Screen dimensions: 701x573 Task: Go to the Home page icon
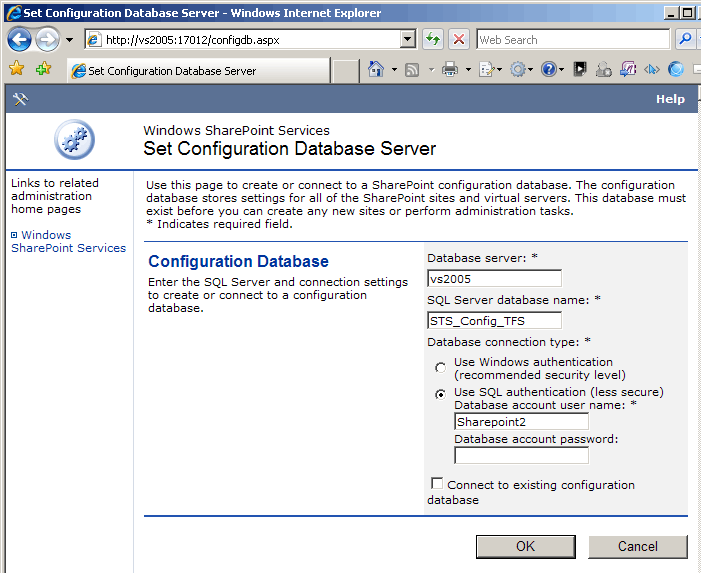click(x=376, y=69)
